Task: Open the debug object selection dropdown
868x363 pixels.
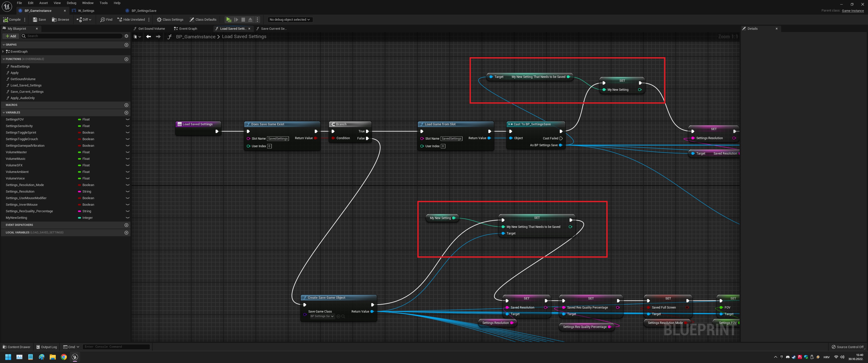Action: [x=289, y=19]
